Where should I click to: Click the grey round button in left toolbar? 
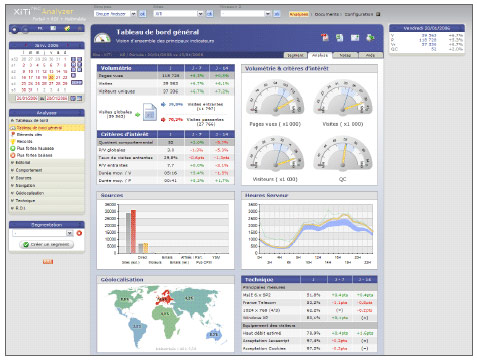pyautogui.click(x=25, y=29)
